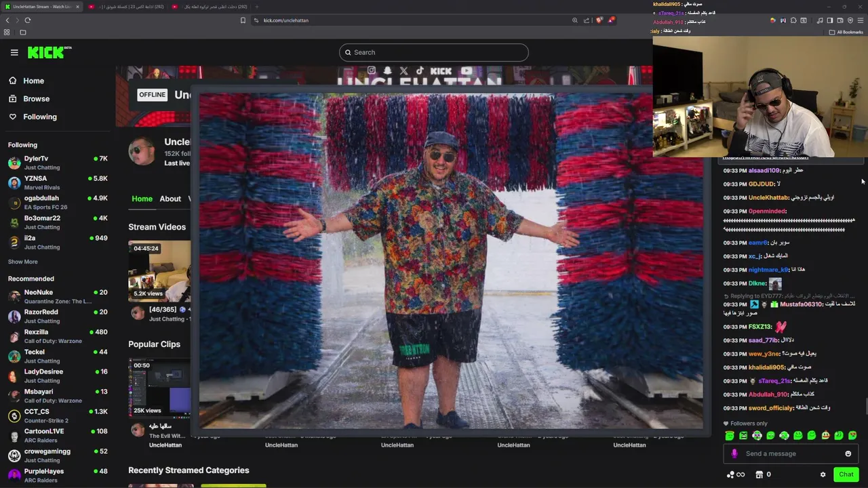Open crowegaming recommended channel
Viewport: 868px width, 488px height.
coord(58,455)
